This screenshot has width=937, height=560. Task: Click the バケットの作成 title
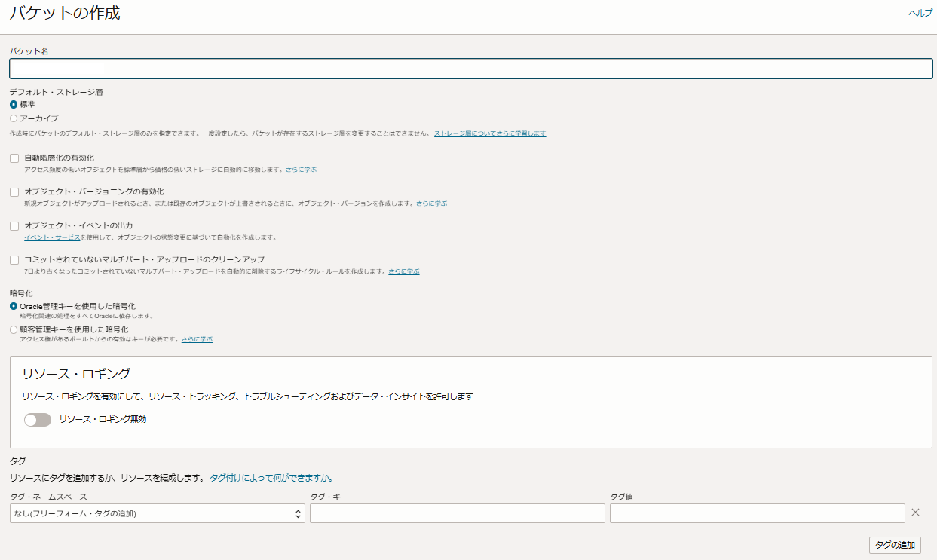[x=65, y=13]
